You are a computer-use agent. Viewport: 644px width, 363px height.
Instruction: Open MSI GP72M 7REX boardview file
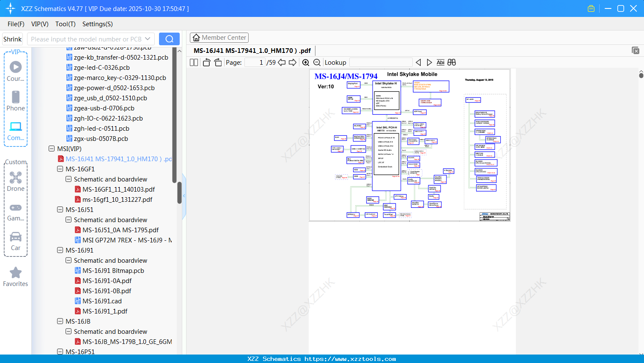click(123, 240)
